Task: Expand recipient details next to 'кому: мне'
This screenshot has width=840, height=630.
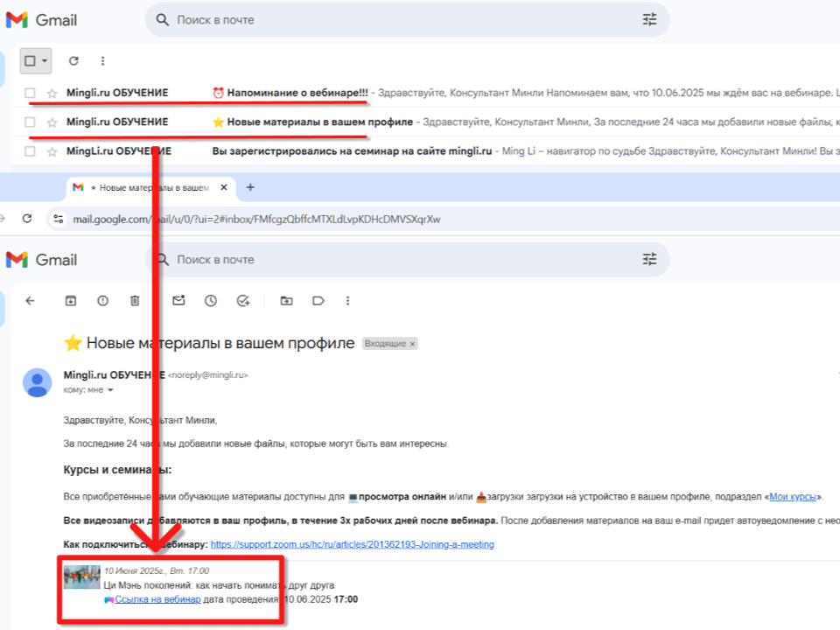Action: (110, 390)
